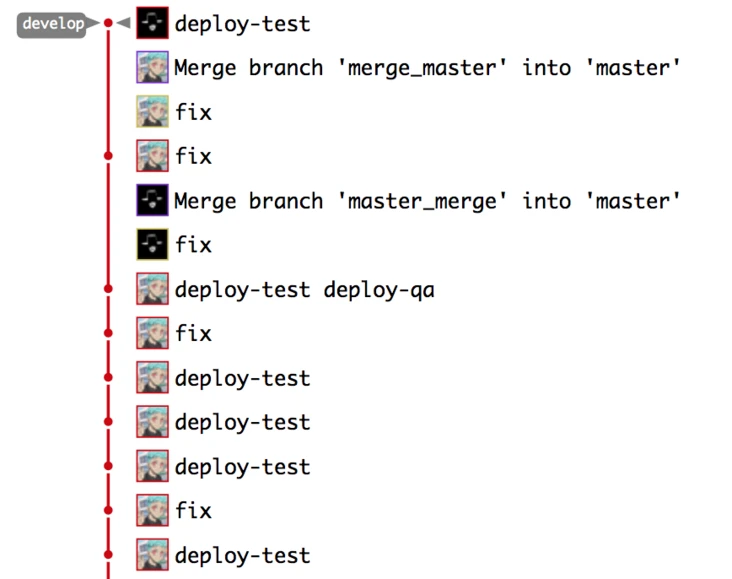
Task: Open the Merge branch 'master_merge' commit
Action: coord(427,201)
